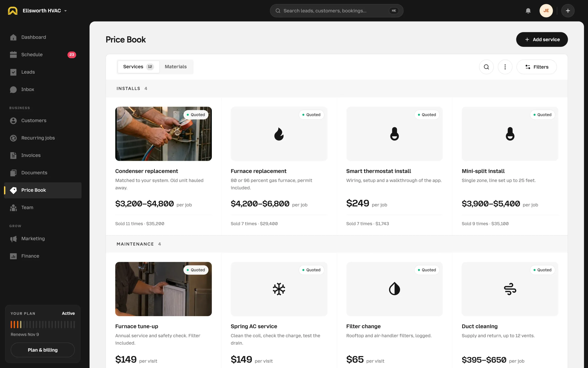Open Inbox in the sidebar
Viewport: 588px width, 368px height.
[x=43, y=90]
